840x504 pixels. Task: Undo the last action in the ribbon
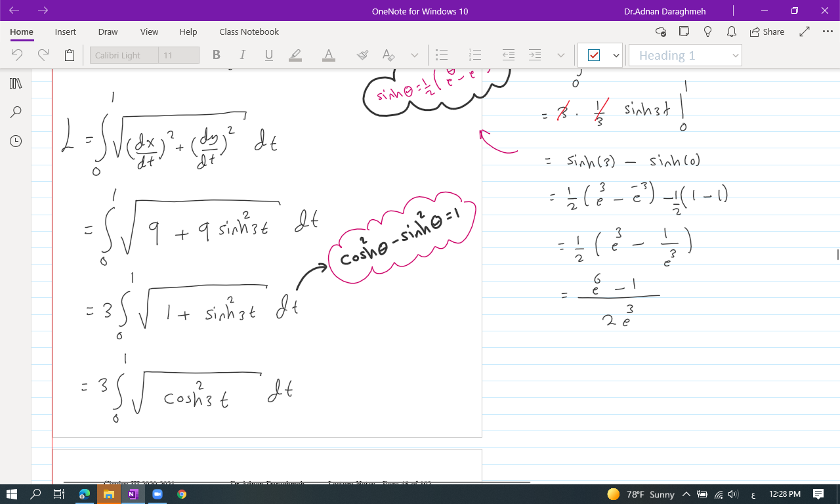(17, 55)
